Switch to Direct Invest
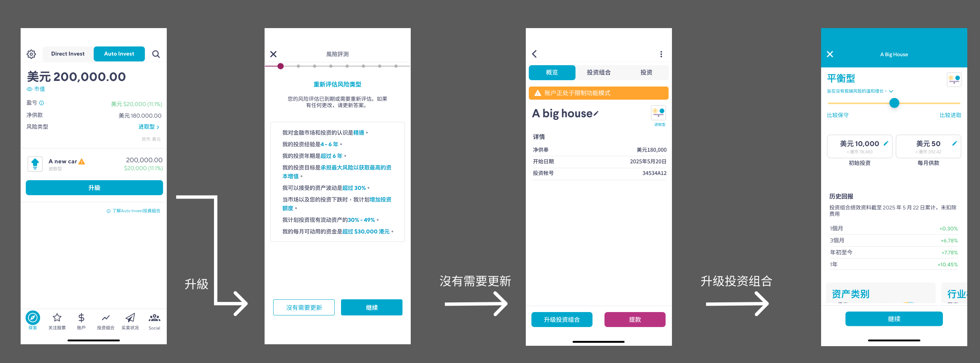 (68, 54)
